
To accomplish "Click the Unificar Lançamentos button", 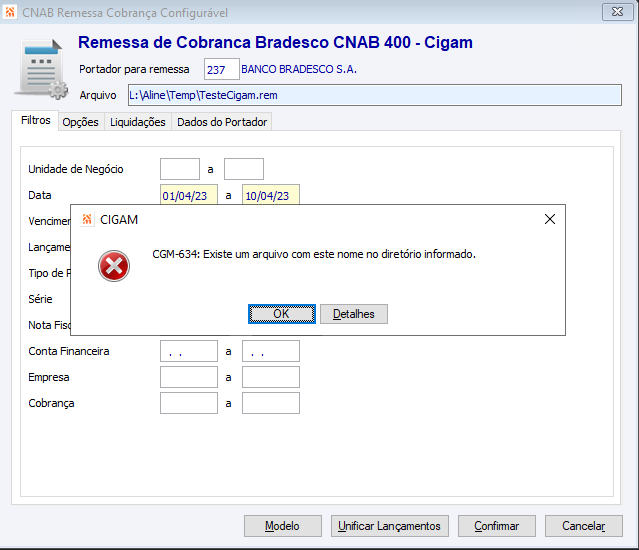I will [390, 526].
